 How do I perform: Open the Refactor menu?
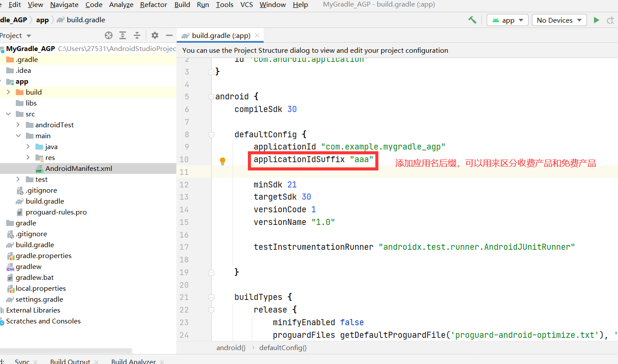tap(154, 4)
